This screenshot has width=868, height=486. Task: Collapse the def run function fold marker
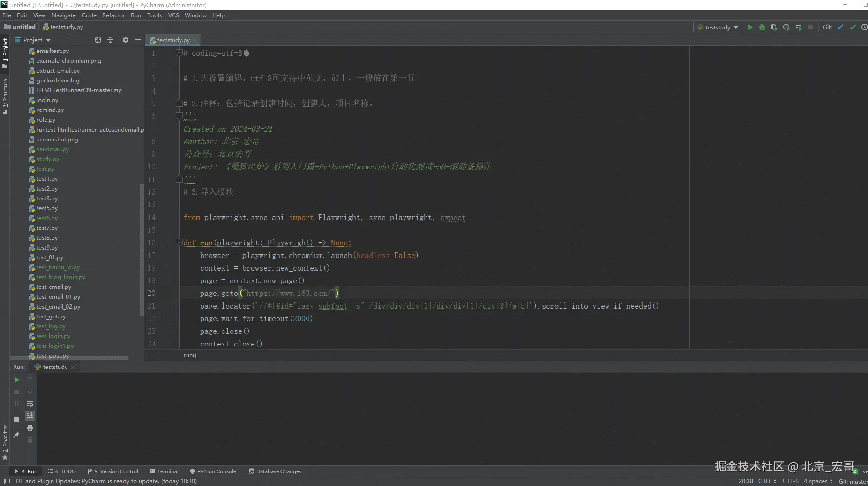coord(179,242)
